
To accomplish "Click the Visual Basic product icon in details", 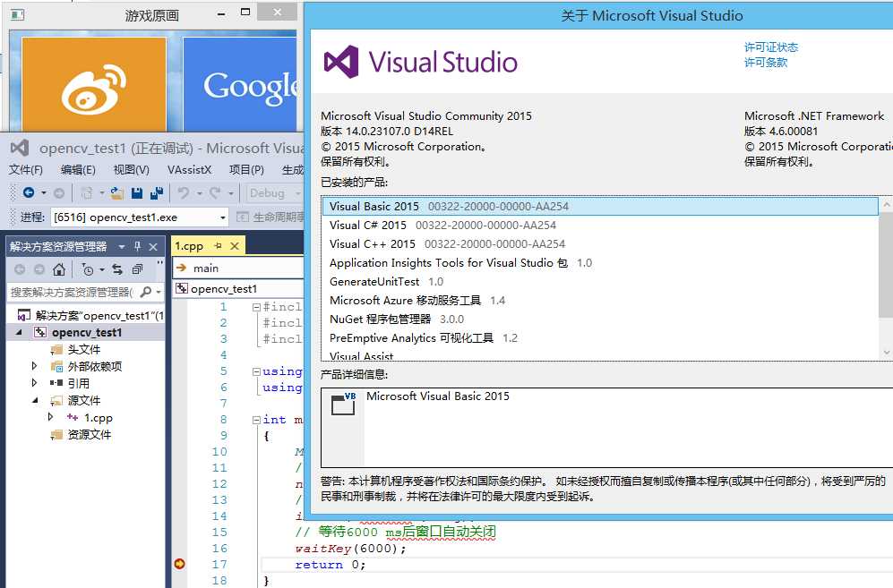I will coord(343,404).
